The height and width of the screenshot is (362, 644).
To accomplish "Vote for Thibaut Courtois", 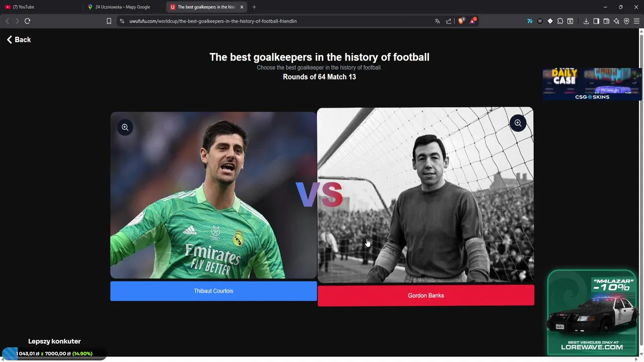I will pyautogui.click(x=213, y=291).
